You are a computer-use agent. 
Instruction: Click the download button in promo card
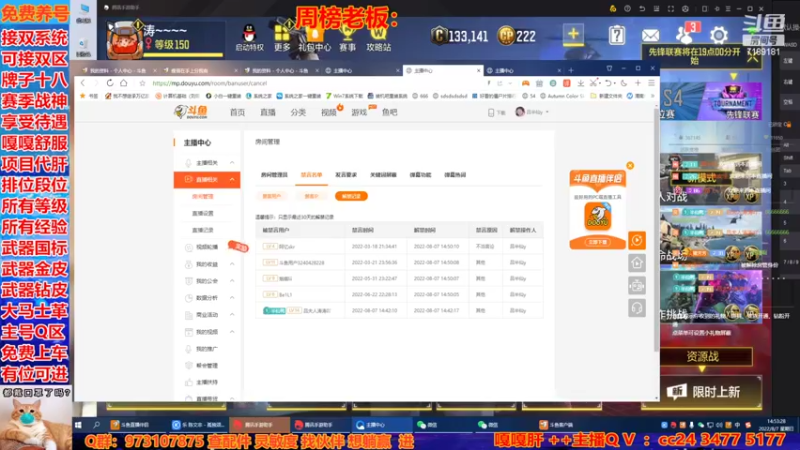click(x=597, y=242)
